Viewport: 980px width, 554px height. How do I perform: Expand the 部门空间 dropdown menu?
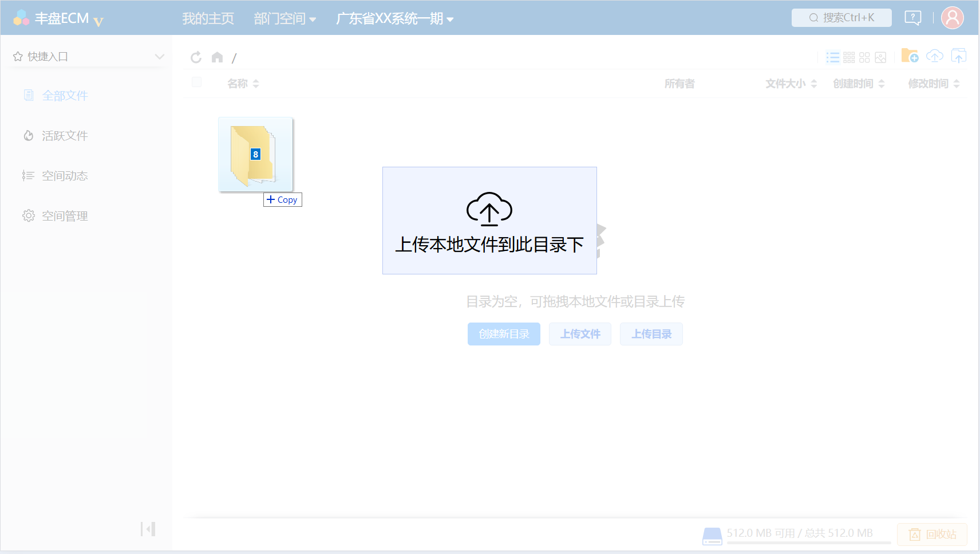284,18
